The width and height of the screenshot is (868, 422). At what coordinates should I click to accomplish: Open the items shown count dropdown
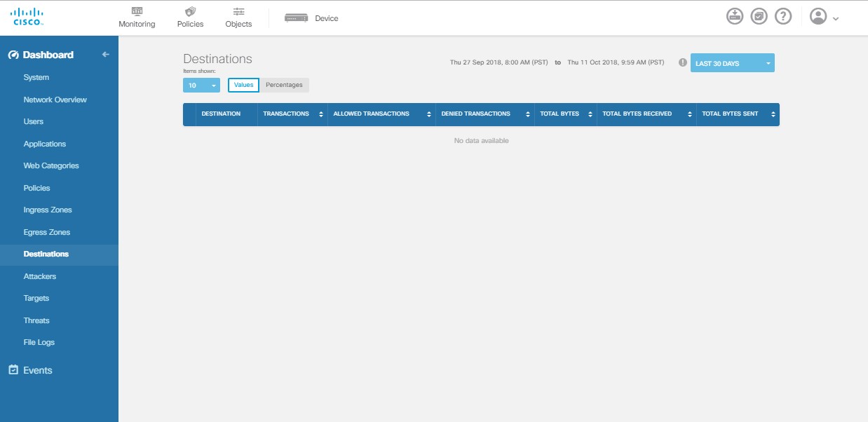coord(202,85)
